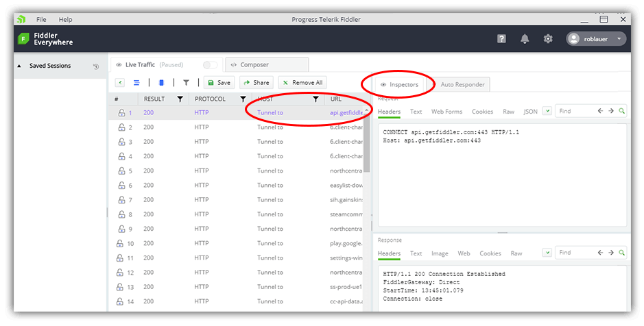The image size is (644, 326).
Task: Open Response Web tab
Action: (464, 253)
